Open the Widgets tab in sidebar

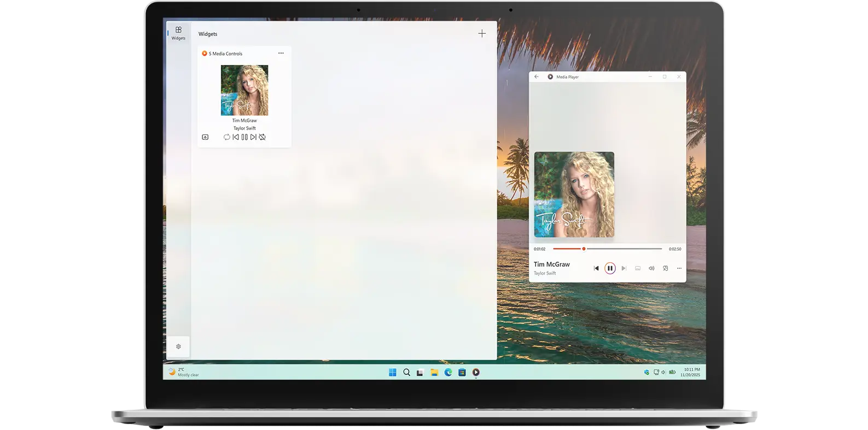coord(178,33)
